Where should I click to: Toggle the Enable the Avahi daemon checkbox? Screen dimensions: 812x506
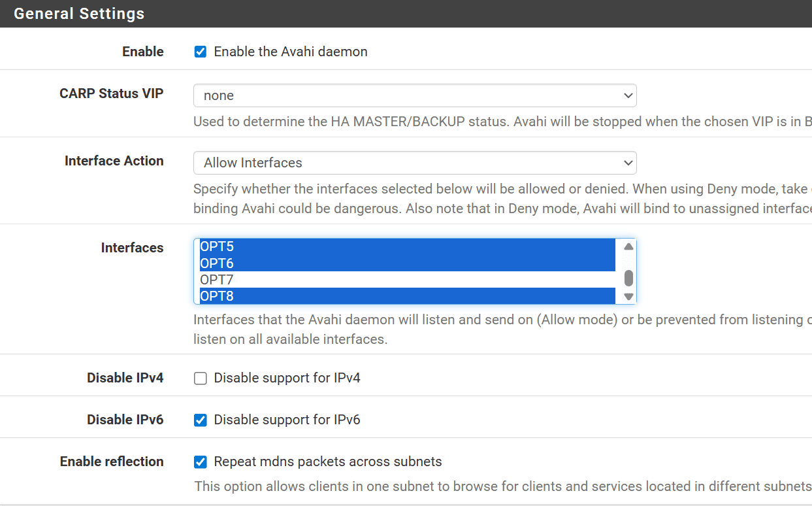pyautogui.click(x=201, y=52)
